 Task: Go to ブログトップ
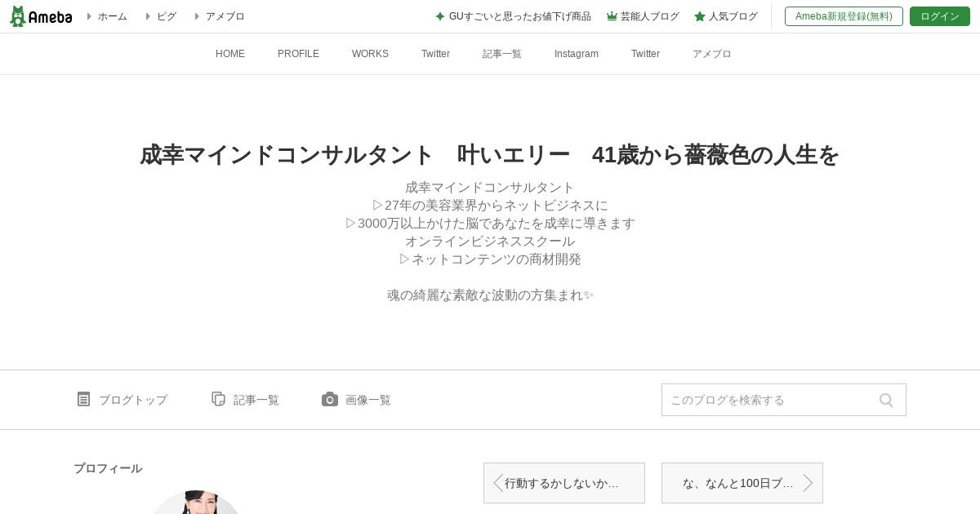pos(133,400)
